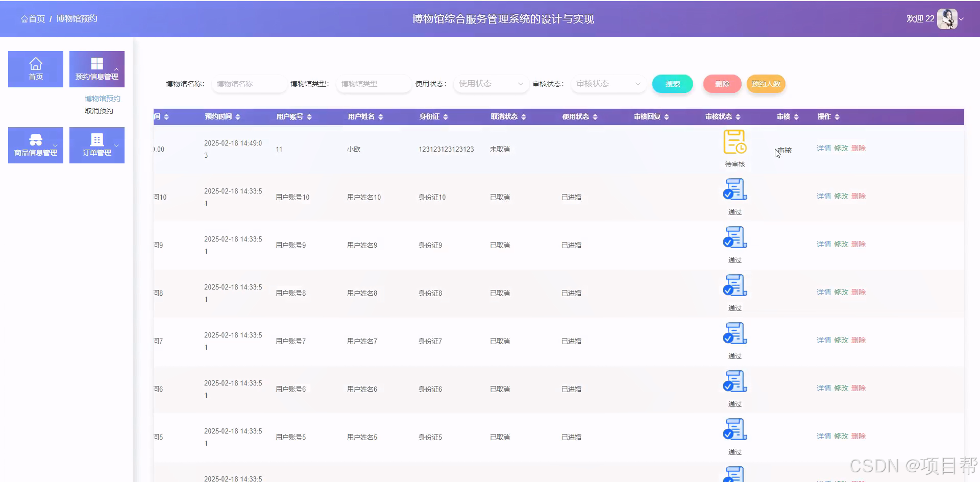This screenshot has height=482, width=980.
Task: Open the 商品信息管理 sidebar tile
Action: (x=36, y=145)
